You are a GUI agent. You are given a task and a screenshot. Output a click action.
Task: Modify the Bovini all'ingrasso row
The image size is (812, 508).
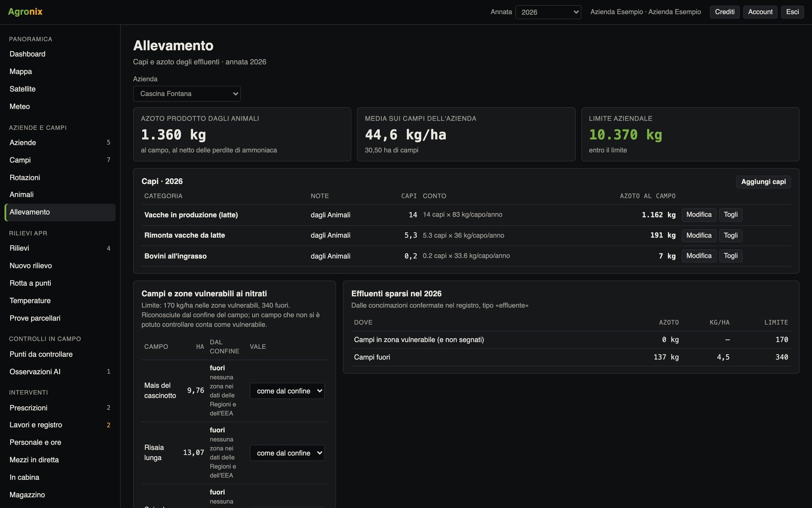[699, 256]
